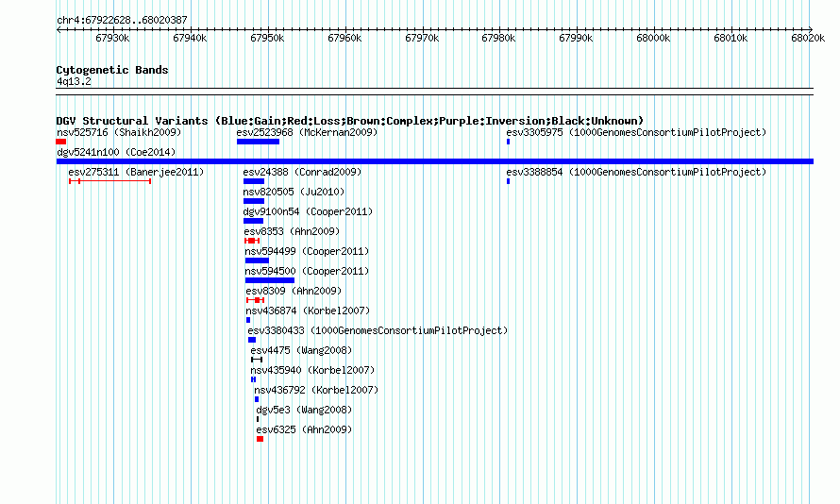The image size is (840, 504).
Task: Click the 68020k ruler position
Action: tap(808, 38)
